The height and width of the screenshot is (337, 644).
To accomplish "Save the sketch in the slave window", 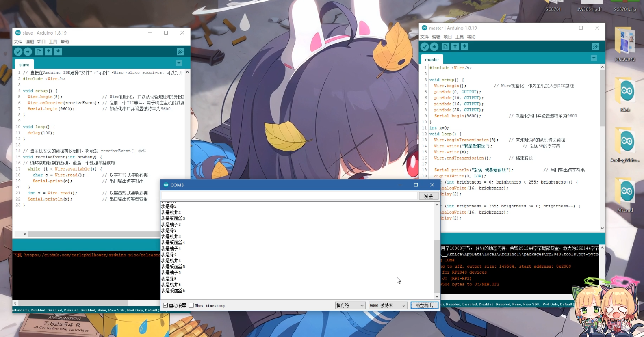I will (x=59, y=52).
